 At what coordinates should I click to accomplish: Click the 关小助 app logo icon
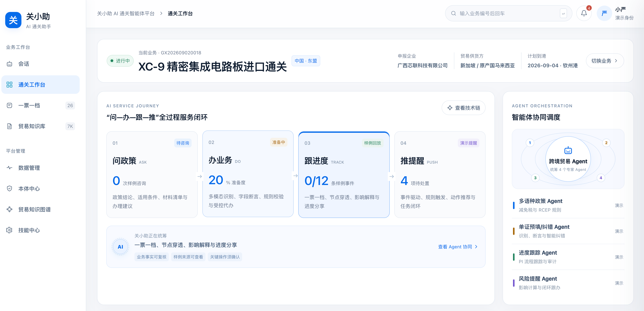[13, 20]
